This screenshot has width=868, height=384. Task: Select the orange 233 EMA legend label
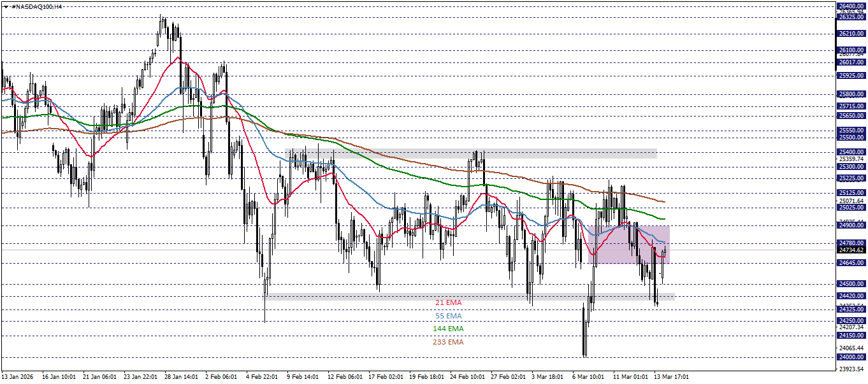pyautogui.click(x=448, y=342)
